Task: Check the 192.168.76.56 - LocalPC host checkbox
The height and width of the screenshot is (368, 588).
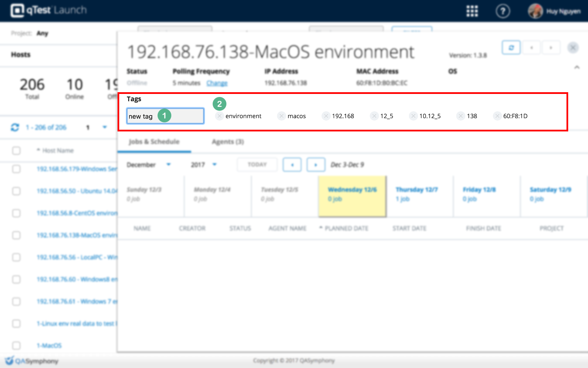Action: [16, 257]
